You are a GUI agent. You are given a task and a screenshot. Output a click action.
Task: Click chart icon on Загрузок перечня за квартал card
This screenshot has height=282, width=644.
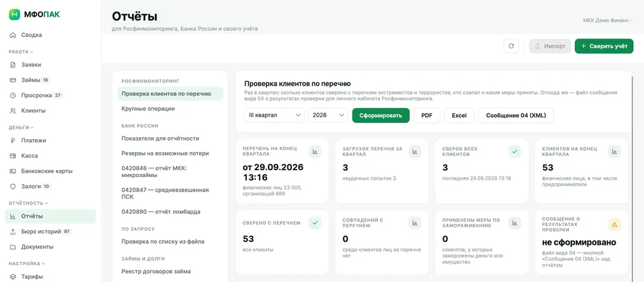415,151
